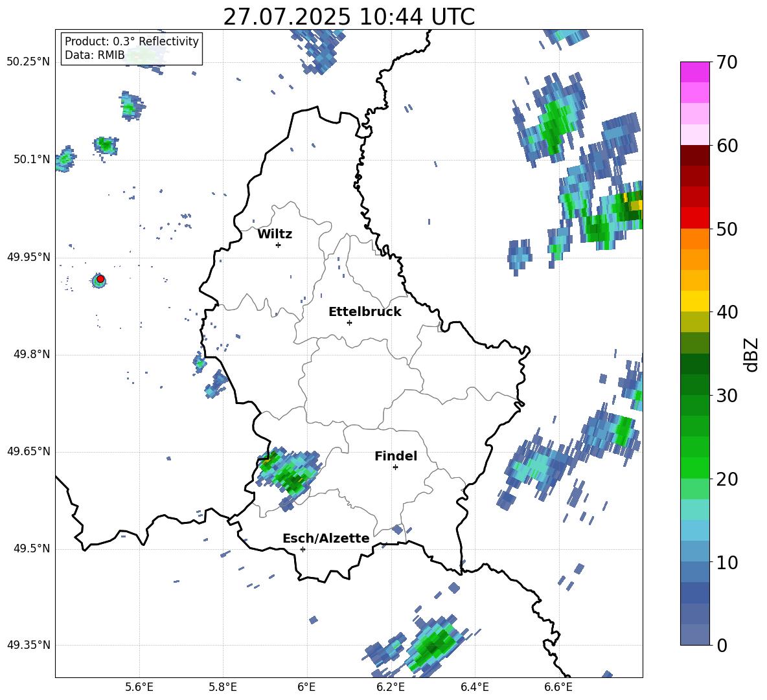This screenshot has height=700, width=767.
Task: Click the dBZ colorbar axis label
Action: pyautogui.click(x=750, y=354)
